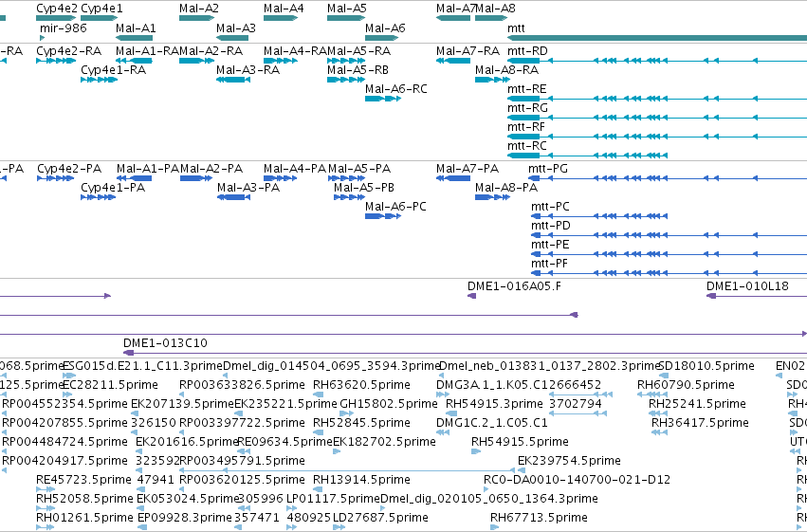Open the mtt-RC transcript label
The height and width of the screenshot is (532, 807).
527,146
